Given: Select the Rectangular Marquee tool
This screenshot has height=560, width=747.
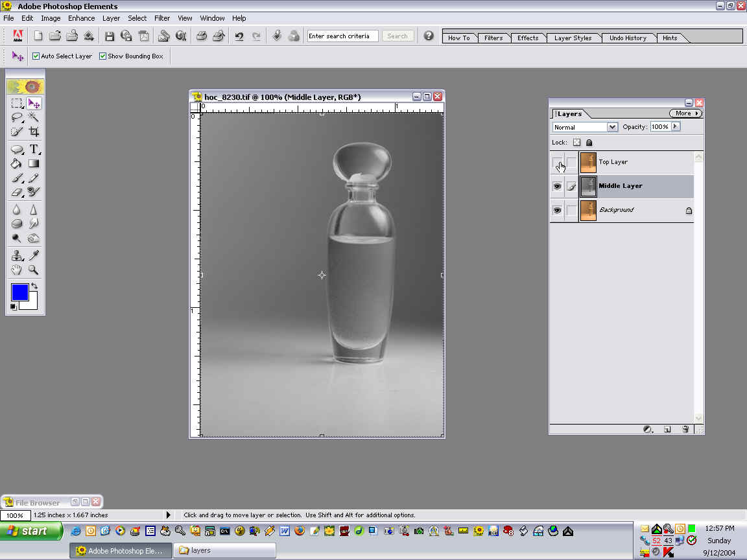Looking at the screenshot, I should pyautogui.click(x=17, y=103).
